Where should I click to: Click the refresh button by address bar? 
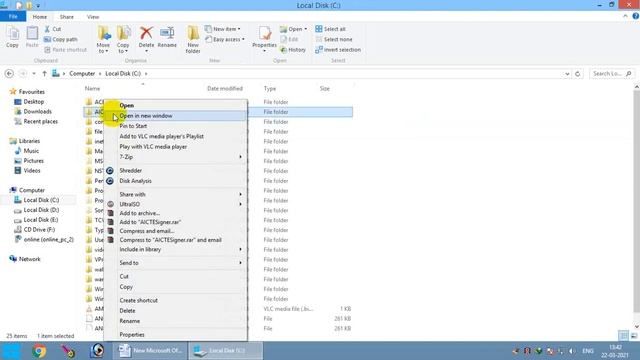pos(578,73)
